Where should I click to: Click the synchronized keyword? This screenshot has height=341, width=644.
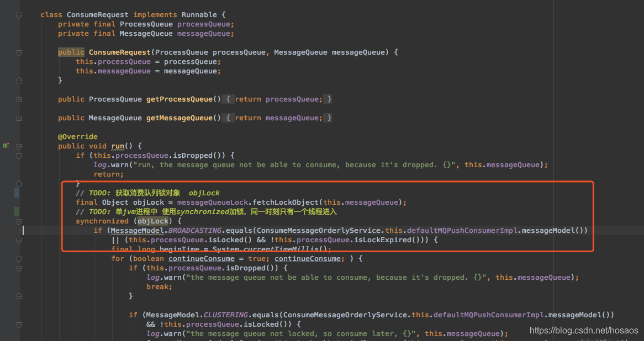pyautogui.click(x=102, y=221)
